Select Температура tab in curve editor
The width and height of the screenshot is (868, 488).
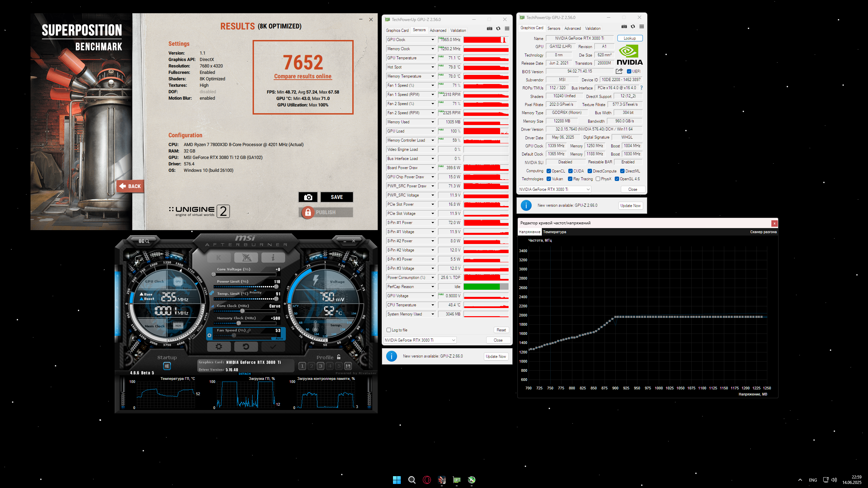tap(554, 232)
